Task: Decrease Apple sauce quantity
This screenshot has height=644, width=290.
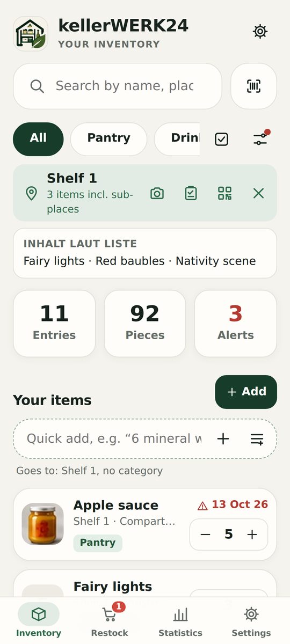Action: (x=205, y=535)
